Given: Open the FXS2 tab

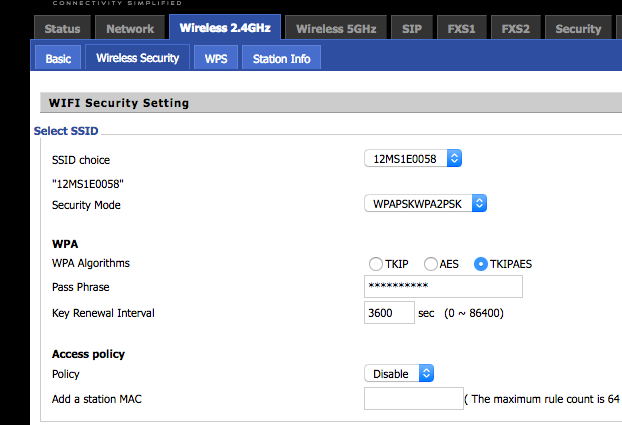Looking at the screenshot, I should 516,29.
